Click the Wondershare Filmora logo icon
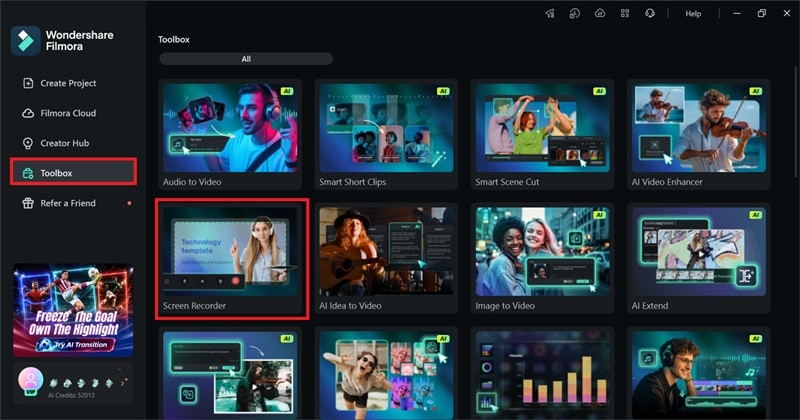The width and height of the screenshot is (800, 420). point(26,41)
